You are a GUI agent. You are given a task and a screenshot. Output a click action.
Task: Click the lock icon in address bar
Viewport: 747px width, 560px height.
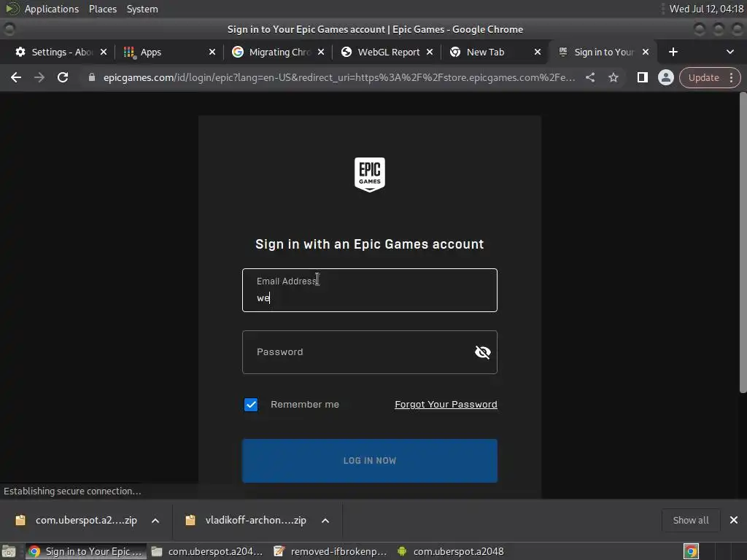pyautogui.click(x=92, y=77)
